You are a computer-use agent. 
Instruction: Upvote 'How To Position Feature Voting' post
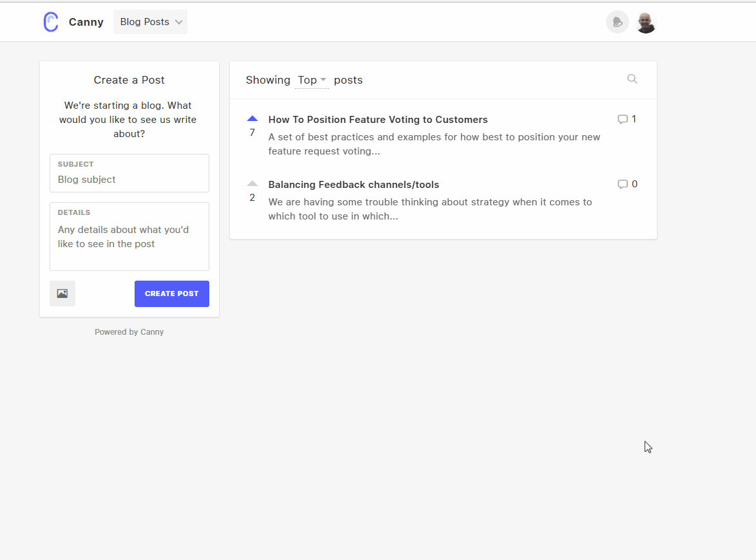pyautogui.click(x=252, y=118)
